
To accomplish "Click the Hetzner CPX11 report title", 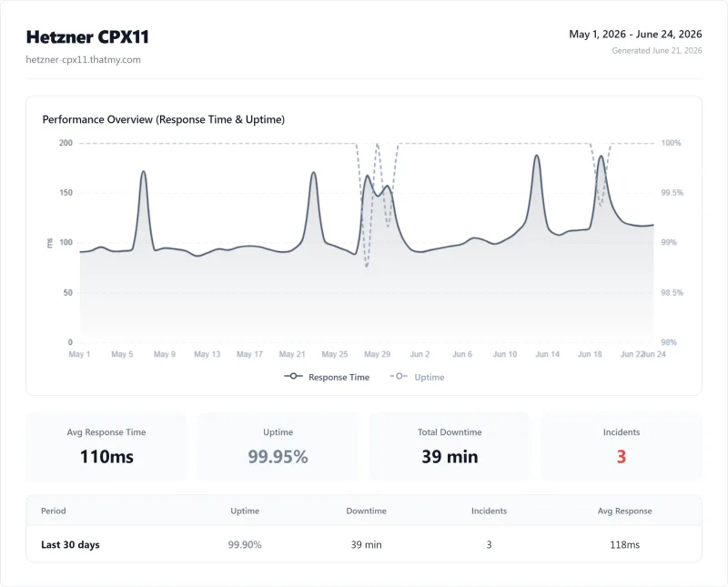I will [87, 37].
